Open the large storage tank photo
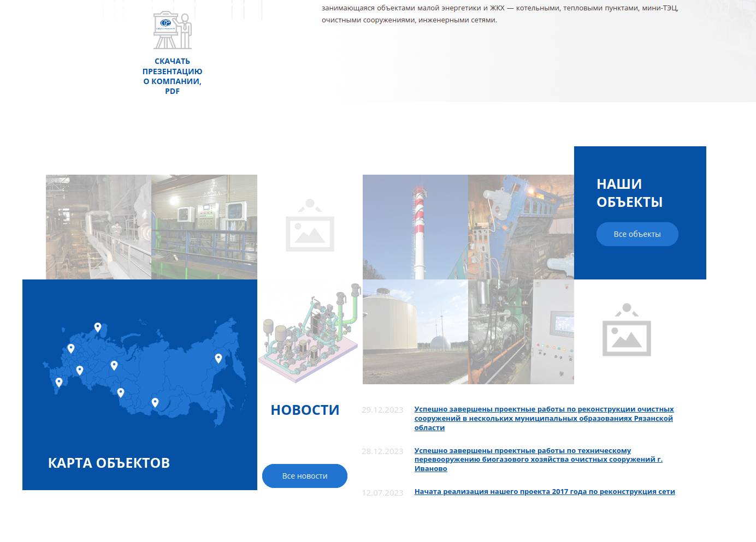 415,332
